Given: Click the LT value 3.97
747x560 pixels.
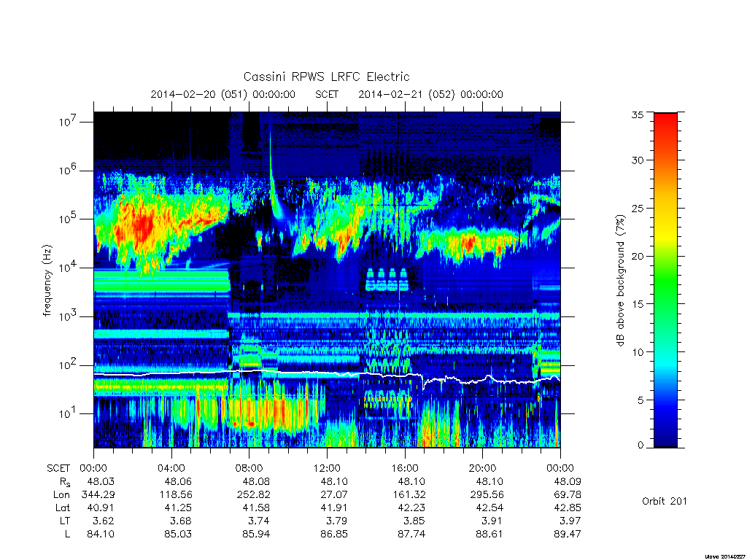Looking at the screenshot, I should pyautogui.click(x=570, y=521).
